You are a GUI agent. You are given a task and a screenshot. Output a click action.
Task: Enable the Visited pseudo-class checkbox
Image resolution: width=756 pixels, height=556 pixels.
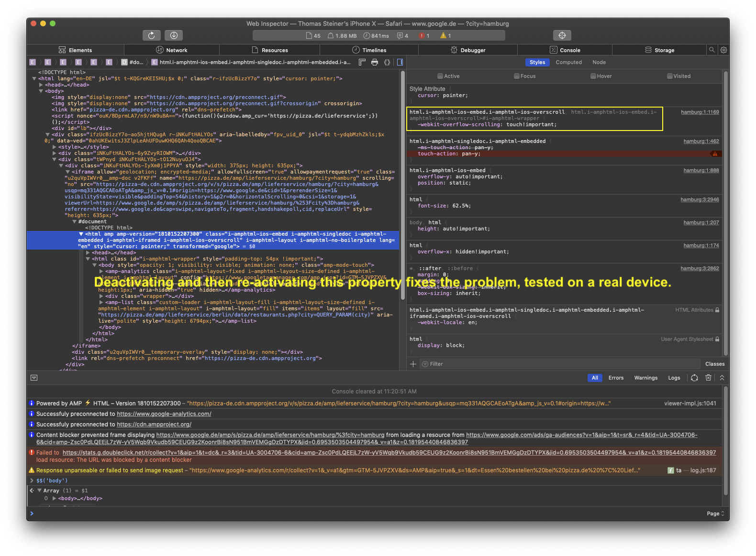point(670,76)
